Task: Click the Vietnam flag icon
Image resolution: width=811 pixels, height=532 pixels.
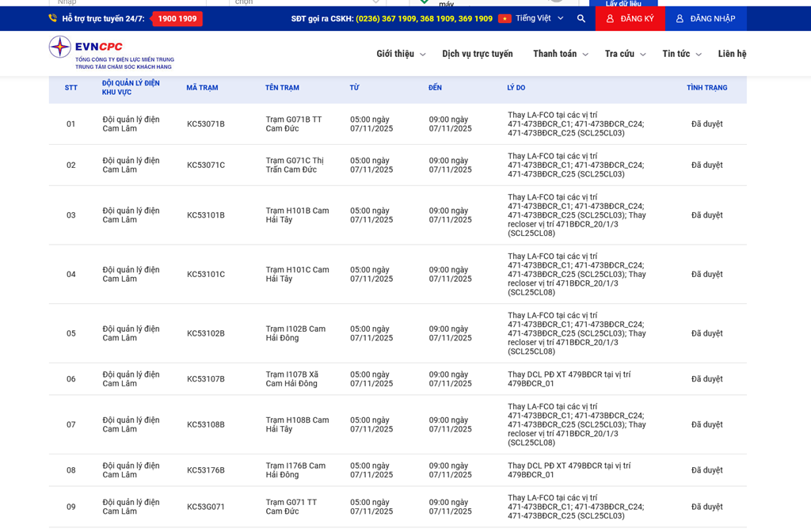Action: coord(504,18)
